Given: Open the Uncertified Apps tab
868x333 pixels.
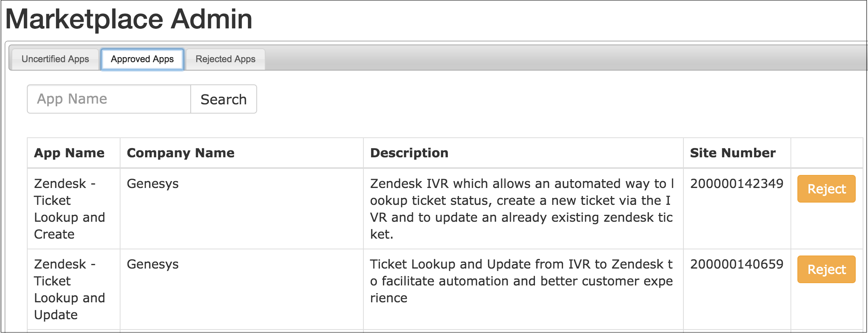Looking at the screenshot, I should coord(55,59).
